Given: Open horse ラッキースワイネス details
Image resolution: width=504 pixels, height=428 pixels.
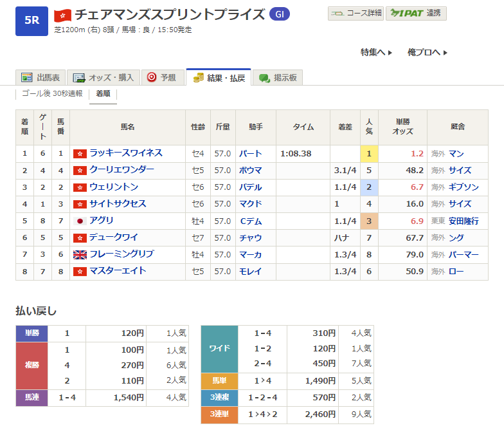Looking at the screenshot, I should pos(126,153).
